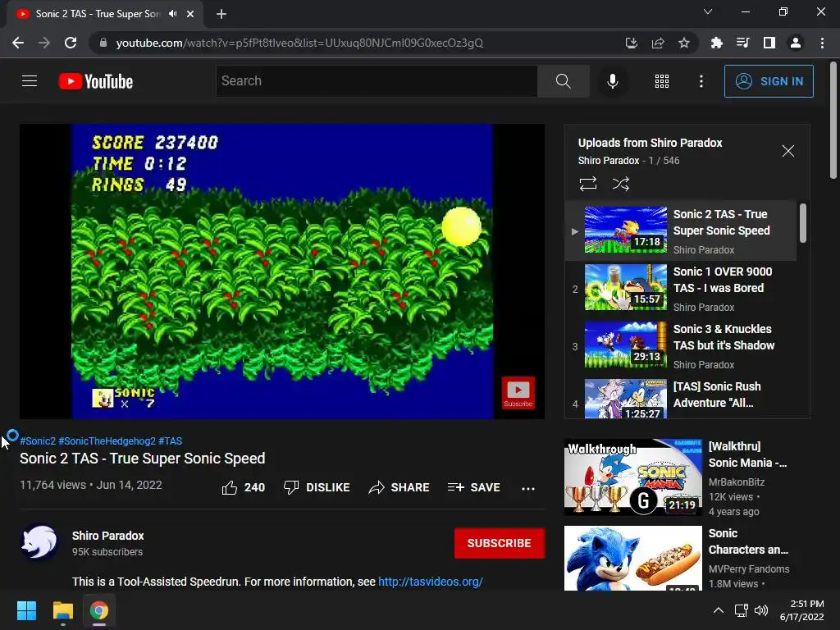This screenshot has height=630, width=840.
Task: Open the YouTube apps grid
Action: pyautogui.click(x=662, y=81)
